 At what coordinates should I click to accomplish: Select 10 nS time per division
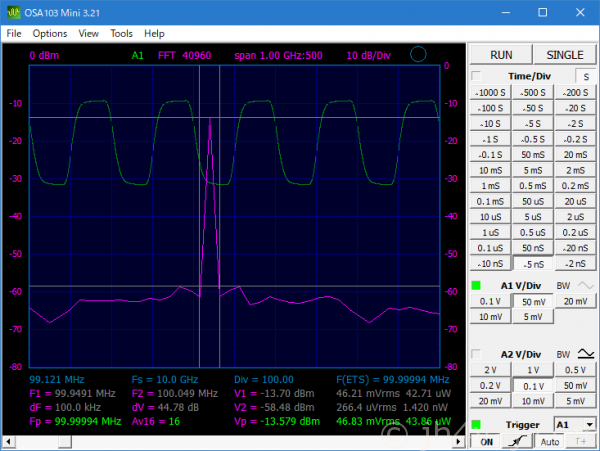491,264
